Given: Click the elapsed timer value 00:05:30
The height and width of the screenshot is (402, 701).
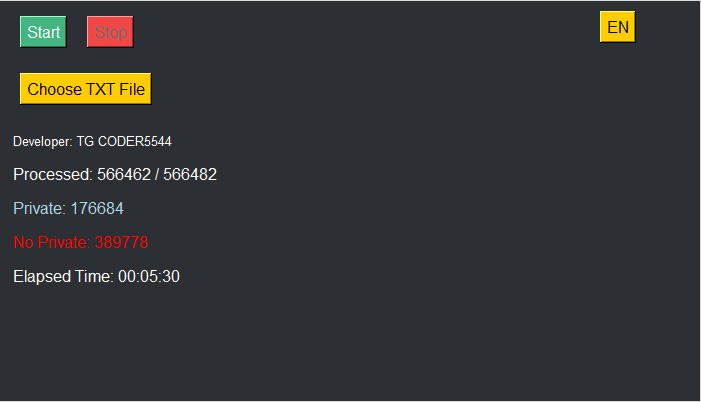Looking at the screenshot, I should (x=149, y=276).
